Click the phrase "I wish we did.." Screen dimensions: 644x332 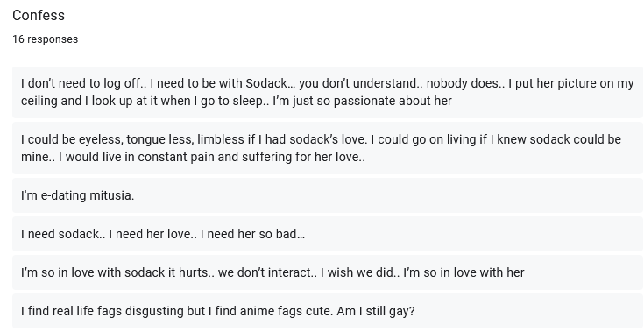click(x=360, y=272)
